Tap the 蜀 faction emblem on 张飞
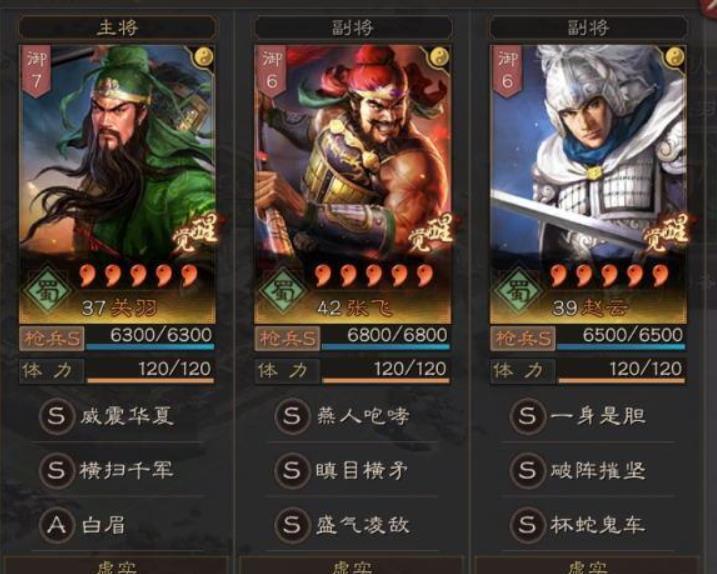Image resolution: width=717 pixels, height=574 pixels. (x=283, y=291)
